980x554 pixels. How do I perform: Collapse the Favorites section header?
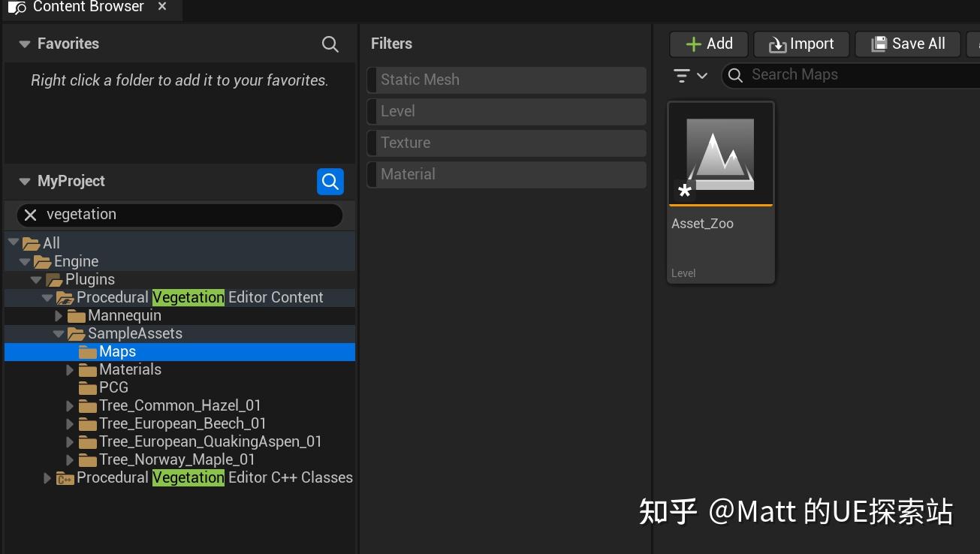(x=24, y=44)
